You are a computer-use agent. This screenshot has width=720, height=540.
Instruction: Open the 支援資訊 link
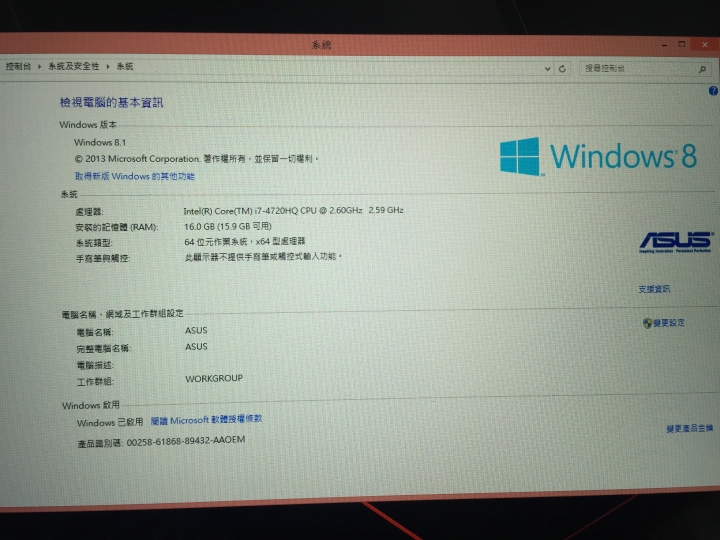[x=654, y=289]
